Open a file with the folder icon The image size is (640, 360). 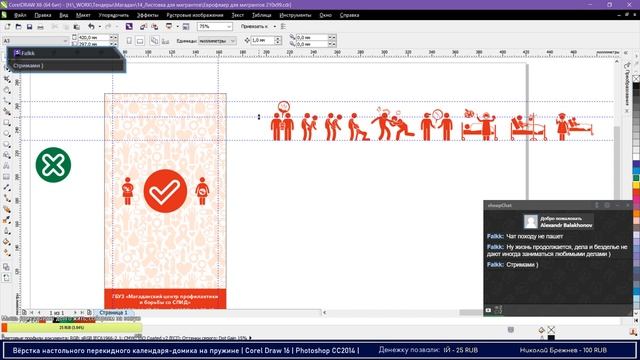click(18, 27)
